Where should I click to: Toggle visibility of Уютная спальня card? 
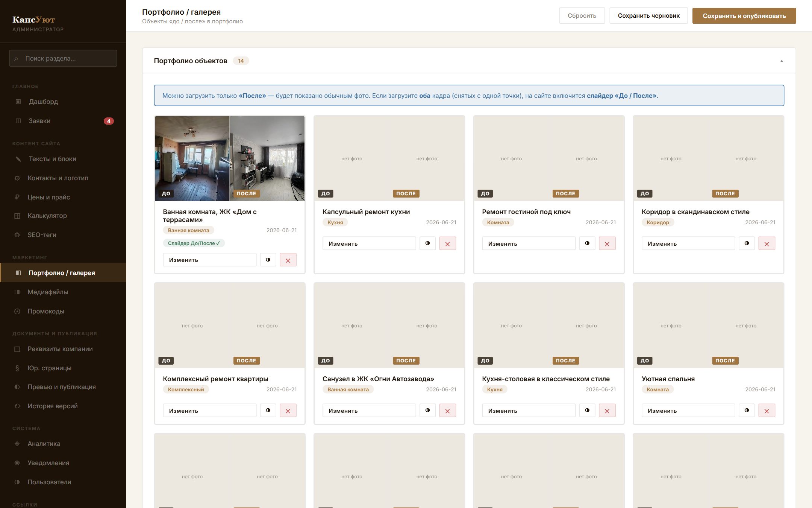click(x=747, y=411)
